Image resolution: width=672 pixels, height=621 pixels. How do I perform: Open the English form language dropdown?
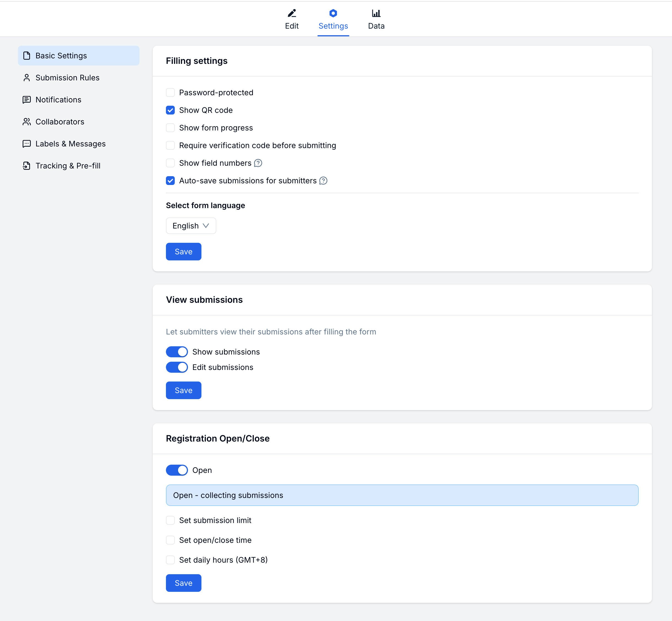click(191, 226)
